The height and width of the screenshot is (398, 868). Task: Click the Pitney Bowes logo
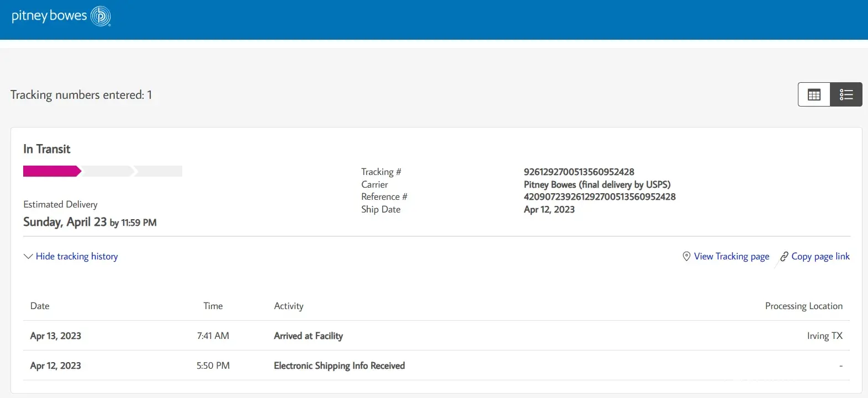tap(61, 16)
